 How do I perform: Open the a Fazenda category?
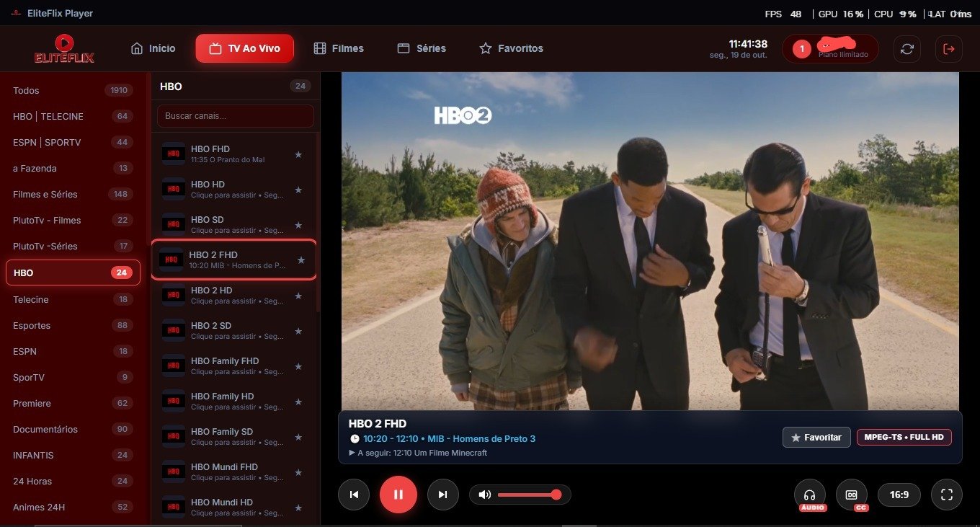pyautogui.click(x=72, y=168)
